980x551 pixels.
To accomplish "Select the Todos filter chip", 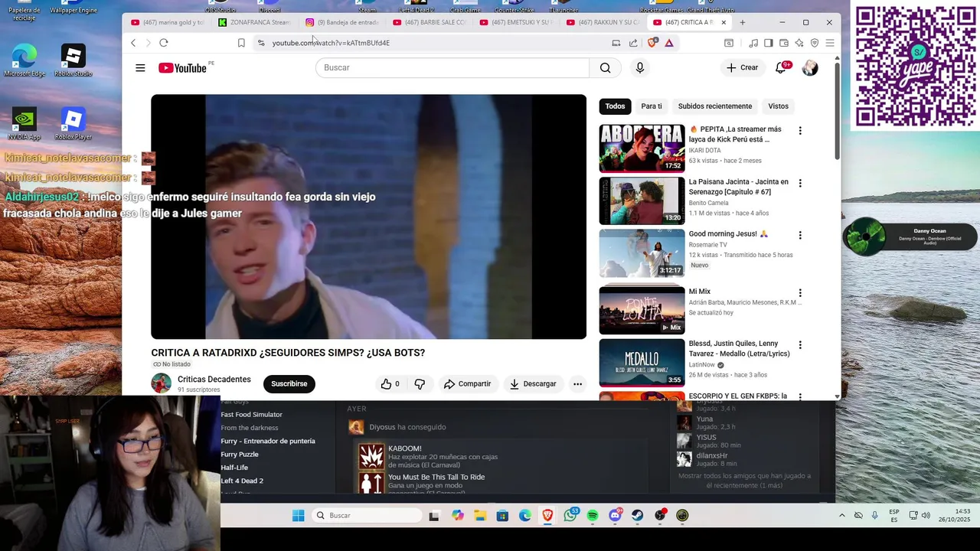I will point(615,106).
